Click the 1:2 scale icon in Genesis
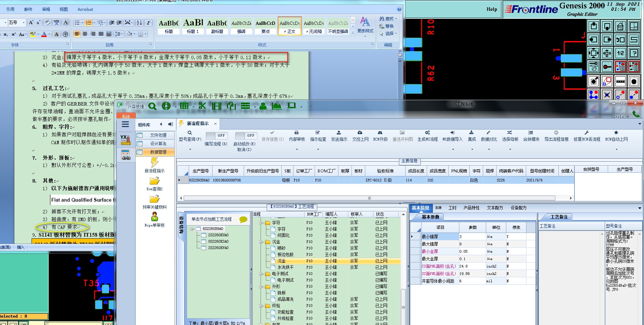Image resolution: width=644 pixels, height=325 pixels. coord(620,53)
